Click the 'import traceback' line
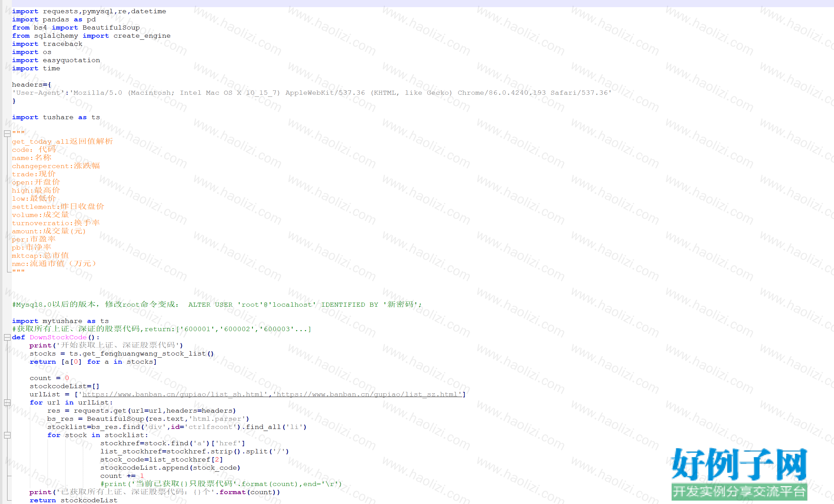This screenshot has height=504, width=834. (47, 44)
